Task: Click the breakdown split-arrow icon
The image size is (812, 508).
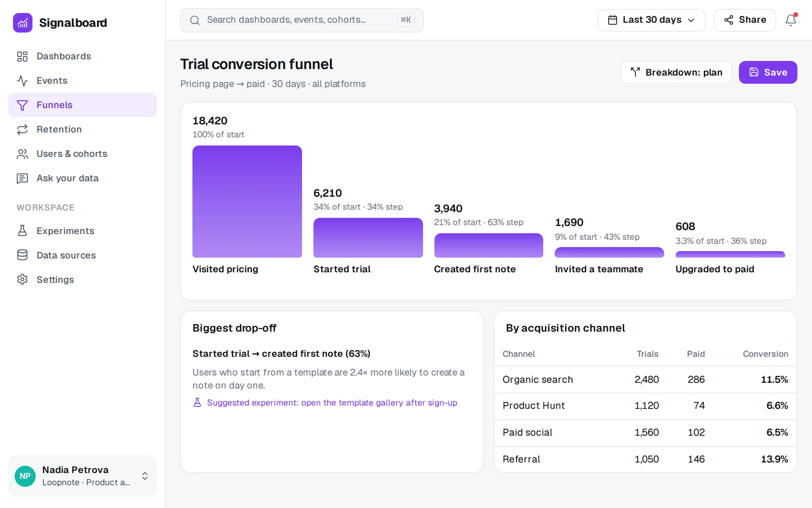Action: [635, 72]
